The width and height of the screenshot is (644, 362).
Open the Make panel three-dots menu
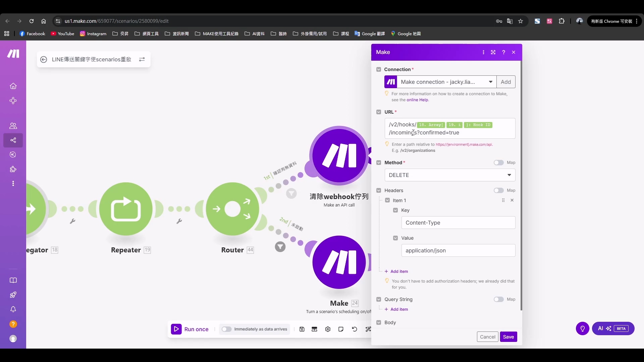point(483,52)
